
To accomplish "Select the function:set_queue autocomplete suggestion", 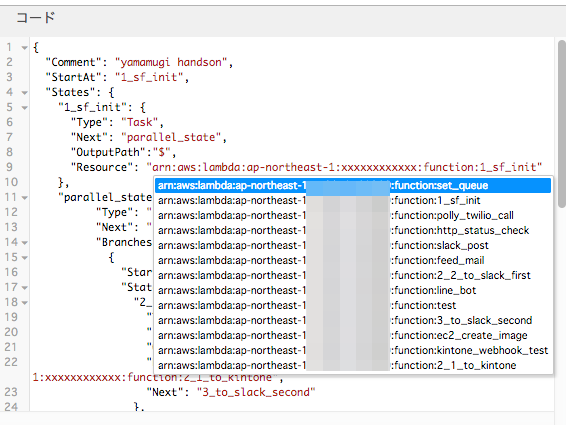I will tap(353, 186).
